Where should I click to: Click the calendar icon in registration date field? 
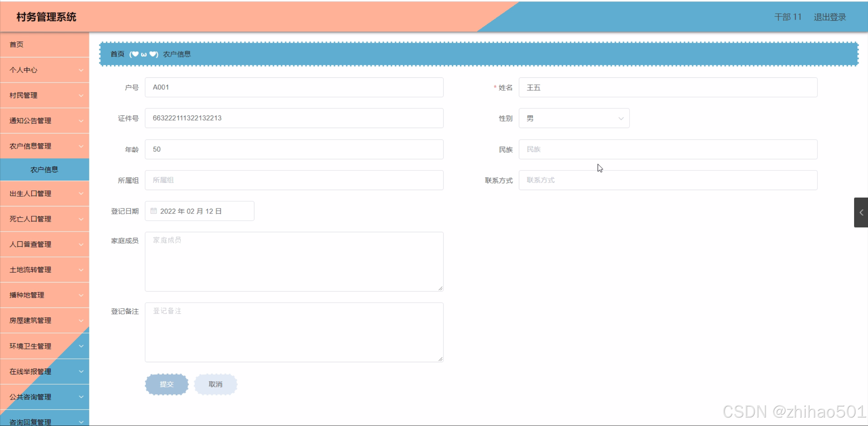click(153, 211)
